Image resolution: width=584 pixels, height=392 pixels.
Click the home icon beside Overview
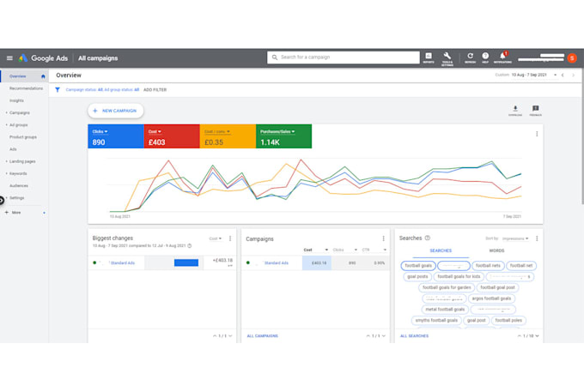pyautogui.click(x=43, y=76)
